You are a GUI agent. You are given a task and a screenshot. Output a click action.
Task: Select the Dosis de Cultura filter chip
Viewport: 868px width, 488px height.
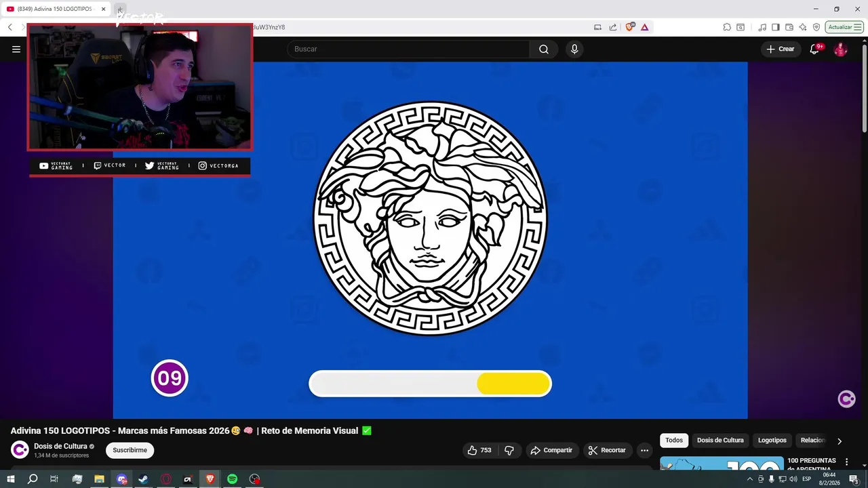pyautogui.click(x=720, y=440)
